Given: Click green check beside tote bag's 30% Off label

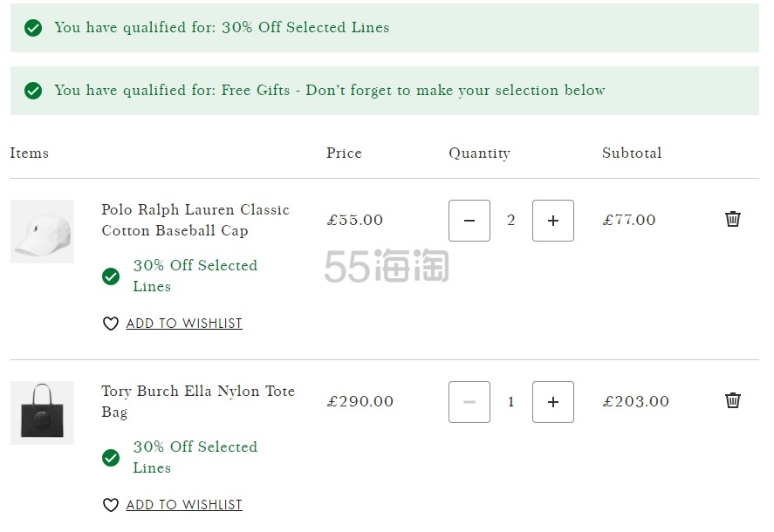Looking at the screenshot, I should (x=111, y=458).
